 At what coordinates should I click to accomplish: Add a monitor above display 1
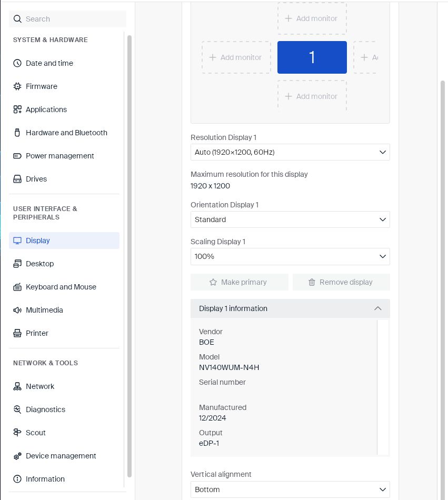(x=312, y=18)
